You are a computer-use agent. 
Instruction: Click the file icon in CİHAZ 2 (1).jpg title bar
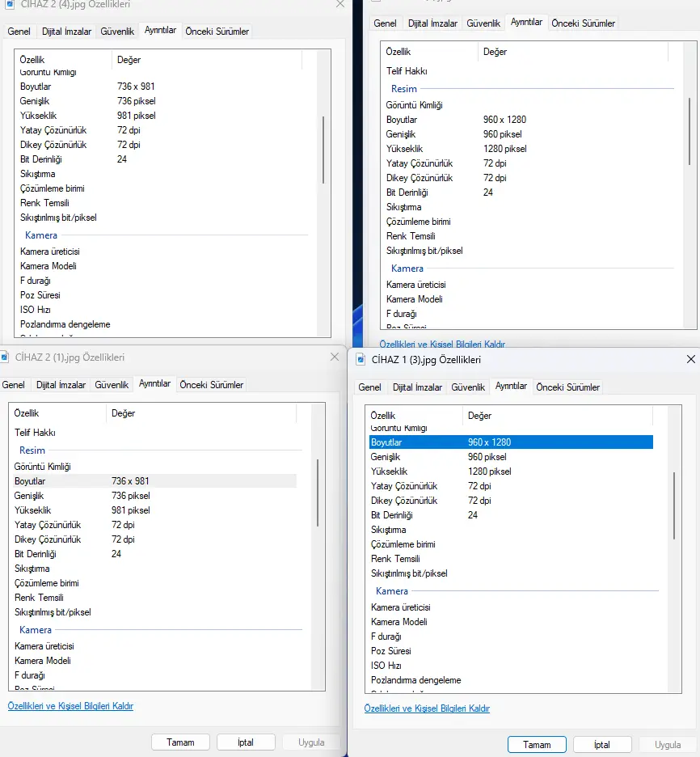(x=4, y=357)
